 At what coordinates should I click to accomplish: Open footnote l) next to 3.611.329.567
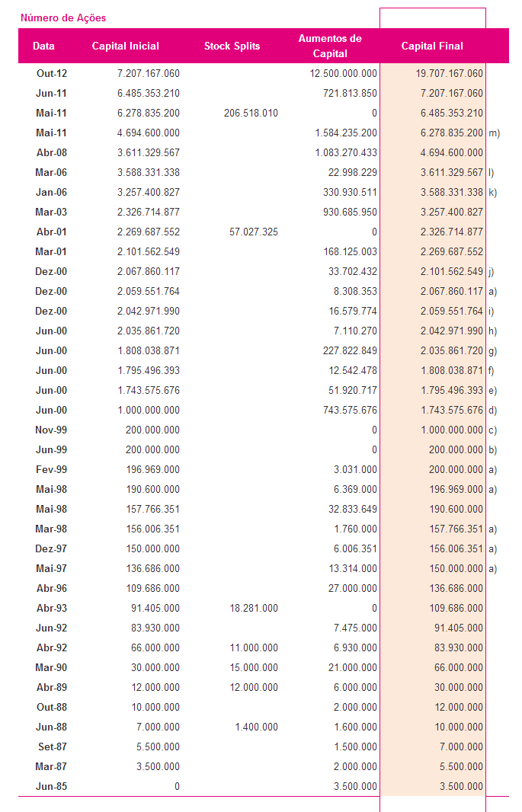coord(492,173)
